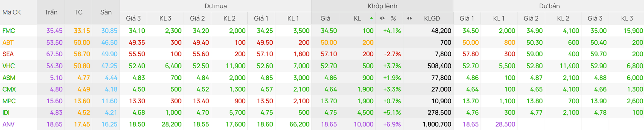Select the ASM stock symbol
Screen dimensions: 644x130
tap(9, 78)
